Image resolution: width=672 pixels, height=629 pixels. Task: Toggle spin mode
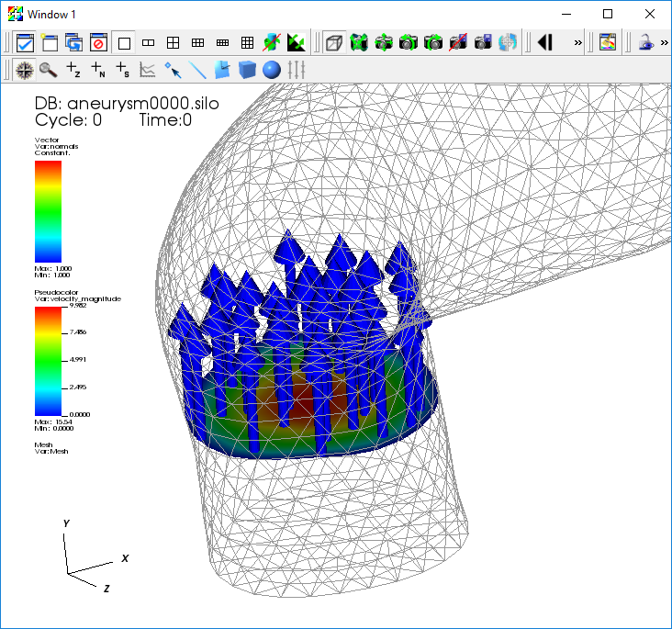(x=272, y=43)
